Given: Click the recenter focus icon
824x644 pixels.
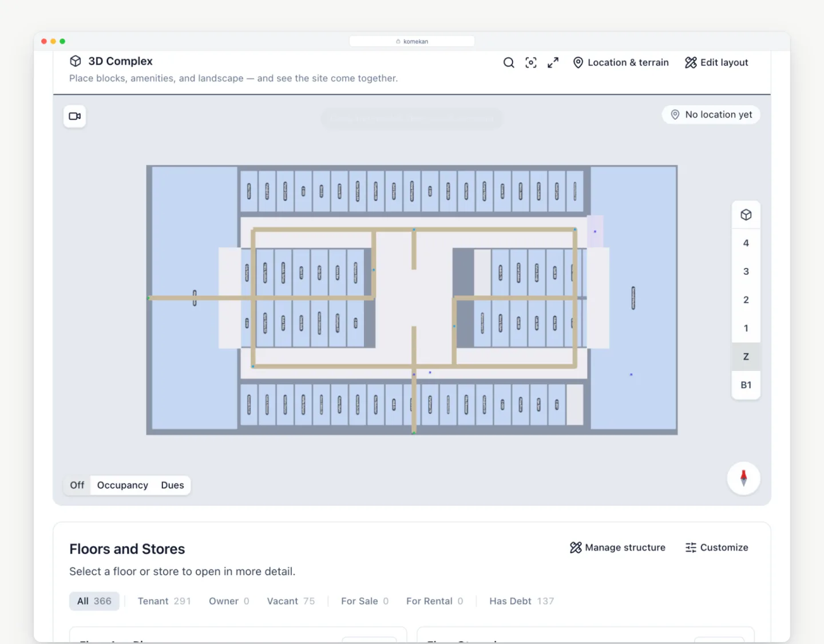Looking at the screenshot, I should point(531,62).
